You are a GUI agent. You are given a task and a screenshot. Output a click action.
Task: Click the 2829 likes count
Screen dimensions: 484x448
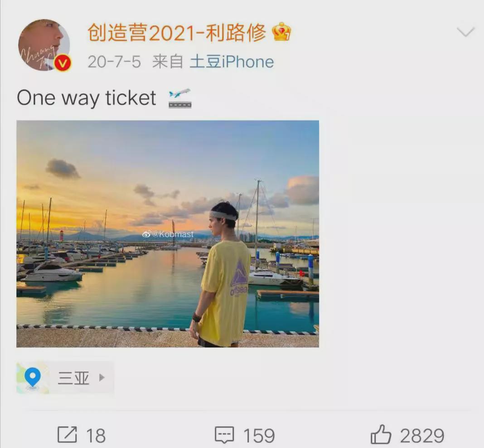[422, 436]
